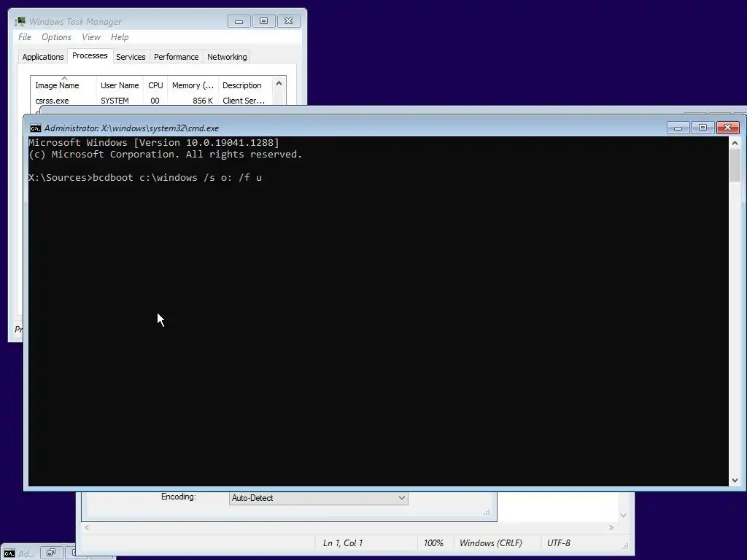Click scroll down arrow in cmd window
The width and height of the screenshot is (747, 560).
(735, 481)
